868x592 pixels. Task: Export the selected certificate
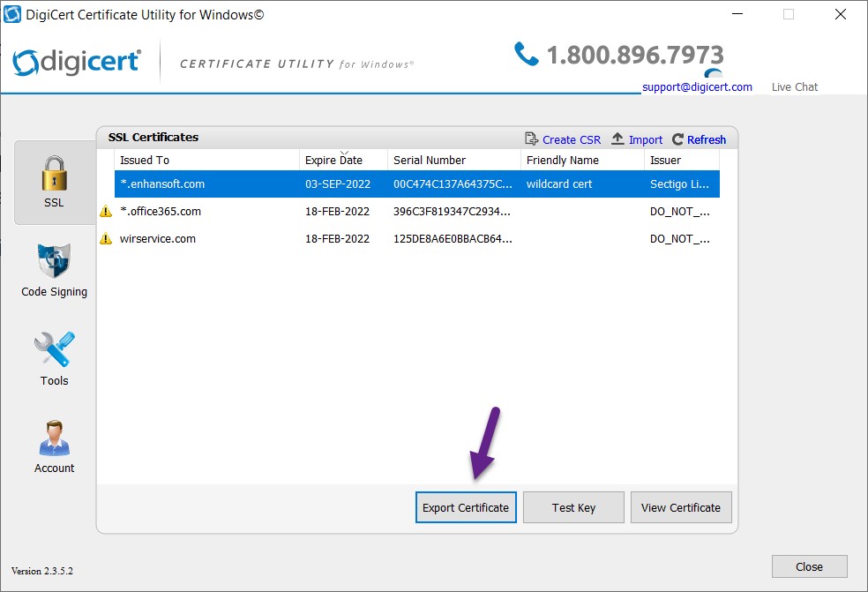click(x=466, y=507)
